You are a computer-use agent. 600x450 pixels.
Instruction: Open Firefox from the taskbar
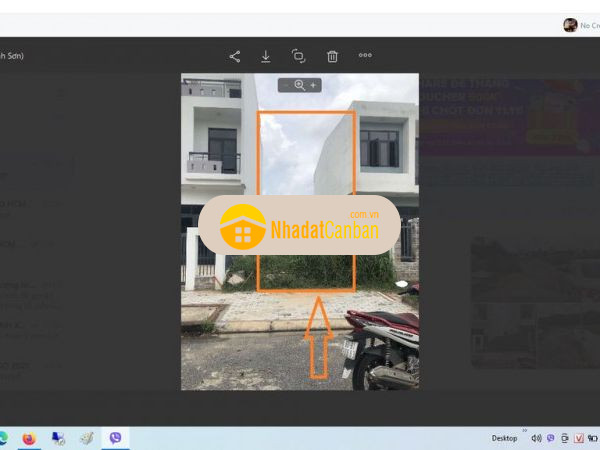tap(28, 438)
